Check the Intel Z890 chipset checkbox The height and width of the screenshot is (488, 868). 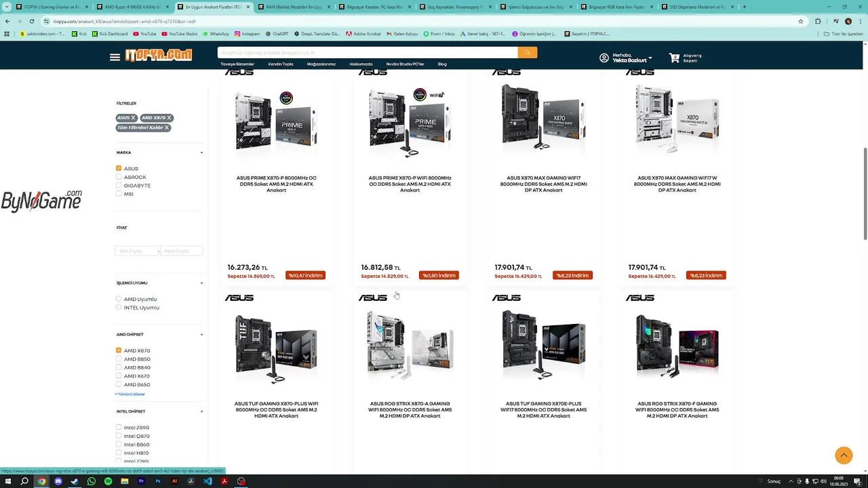click(119, 428)
